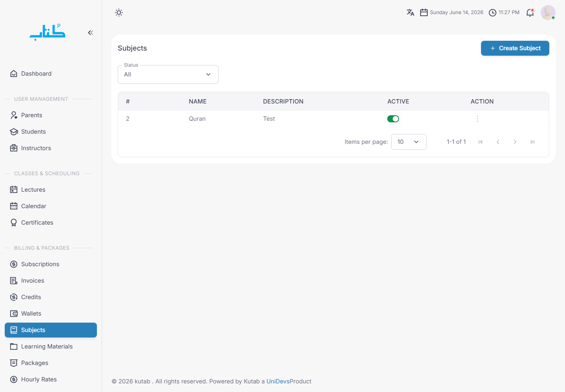
Task: Click the NAME column header
Action: click(x=198, y=102)
